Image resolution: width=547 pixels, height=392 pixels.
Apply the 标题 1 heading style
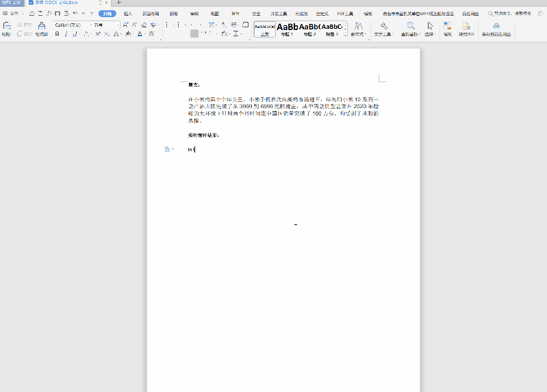[x=287, y=29]
